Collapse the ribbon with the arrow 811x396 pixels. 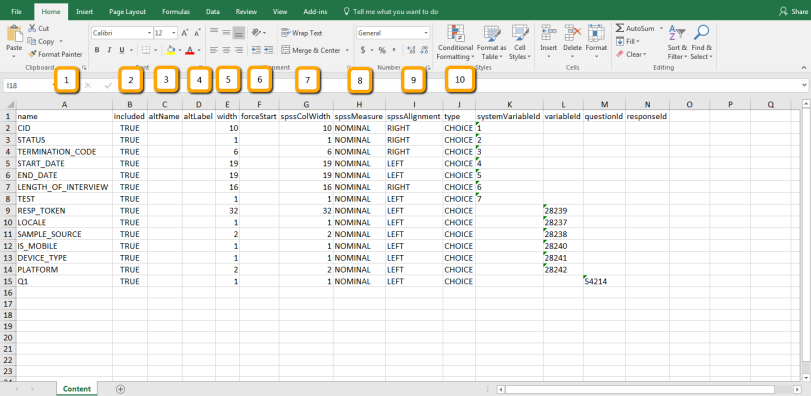803,67
